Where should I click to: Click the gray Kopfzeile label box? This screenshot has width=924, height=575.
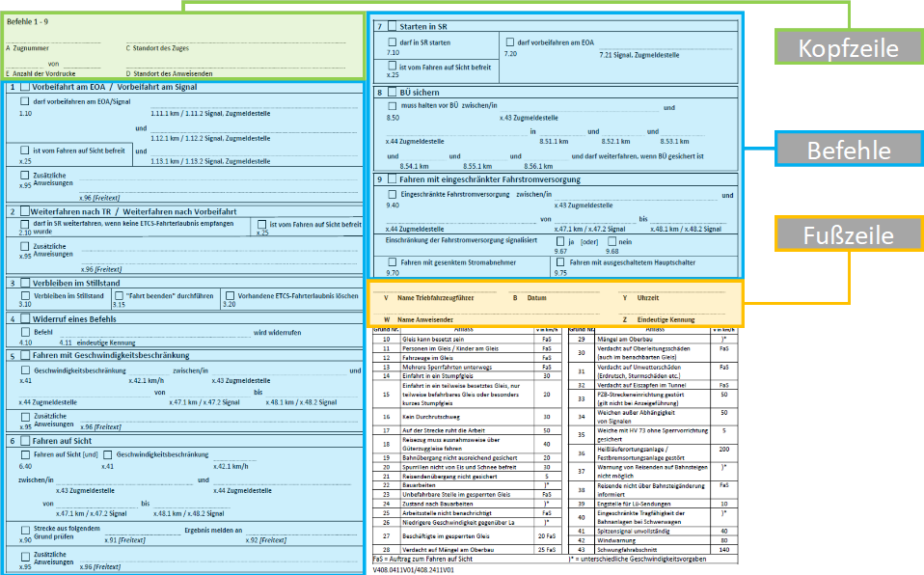click(x=848, y=48)
